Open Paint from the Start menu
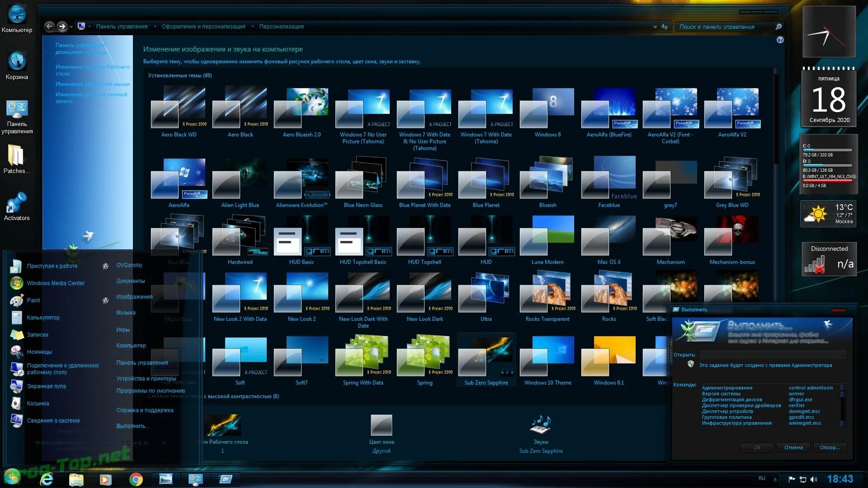Viewport: 868px width, 488px height. click(x=33, y=300)
